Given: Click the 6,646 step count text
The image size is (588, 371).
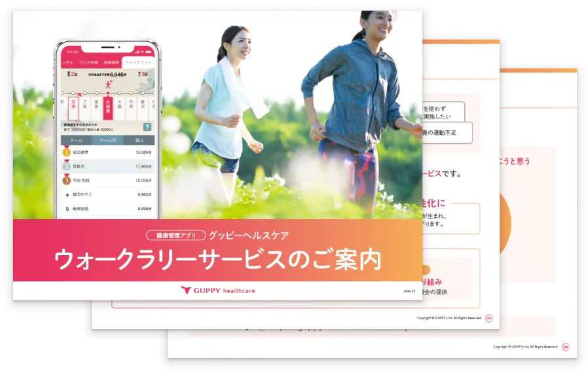Looking at the screenshot, I should (117, 75).
